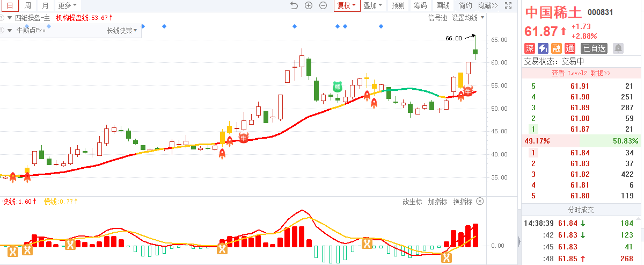
Task: Click the bull icon on the 45.00 level
Action: 244,138
